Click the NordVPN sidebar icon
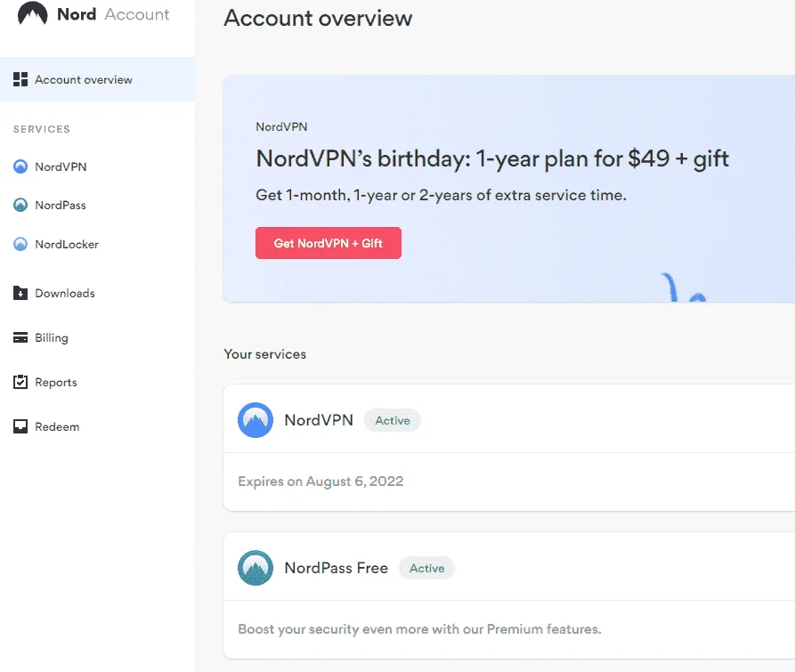This screenshot has width=795, height=672. pyautogui.click(x=20, y=166)
